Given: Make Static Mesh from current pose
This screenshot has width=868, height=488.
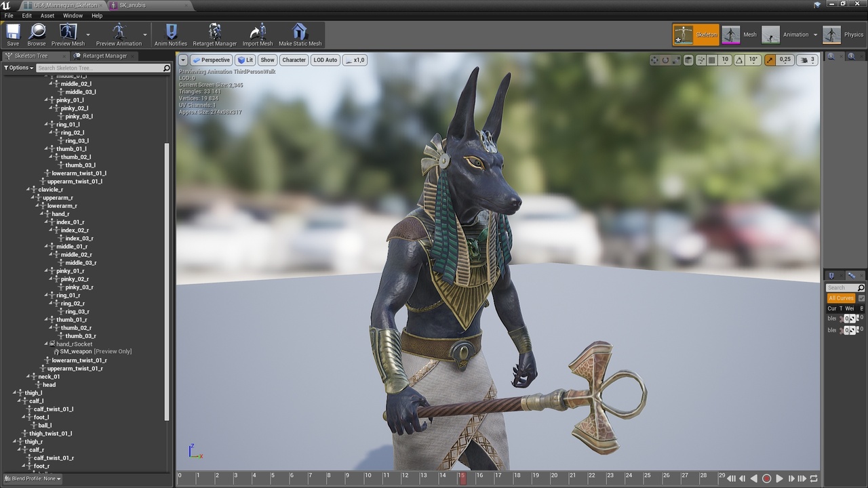Looking at the screenshot, I should [300, 35].
